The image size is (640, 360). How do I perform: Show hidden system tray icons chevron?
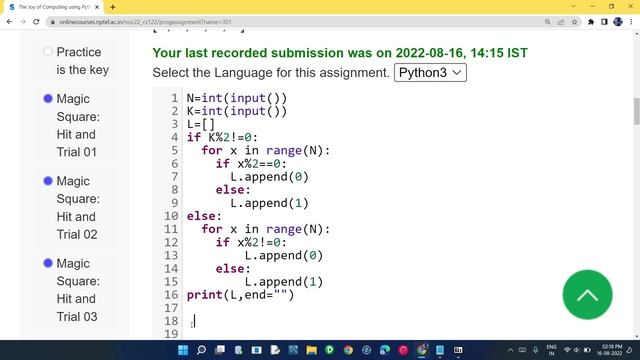510,350
